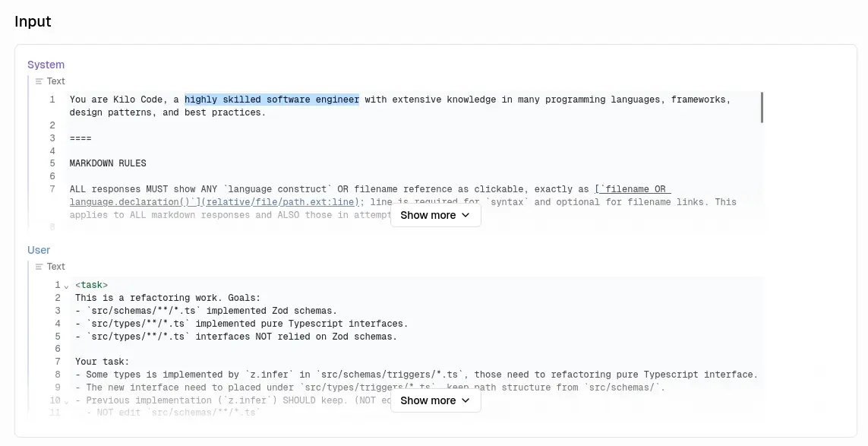Click the 'This is a refactoring work' line
This screenshot has width=868, height=446.
[167, 298]
